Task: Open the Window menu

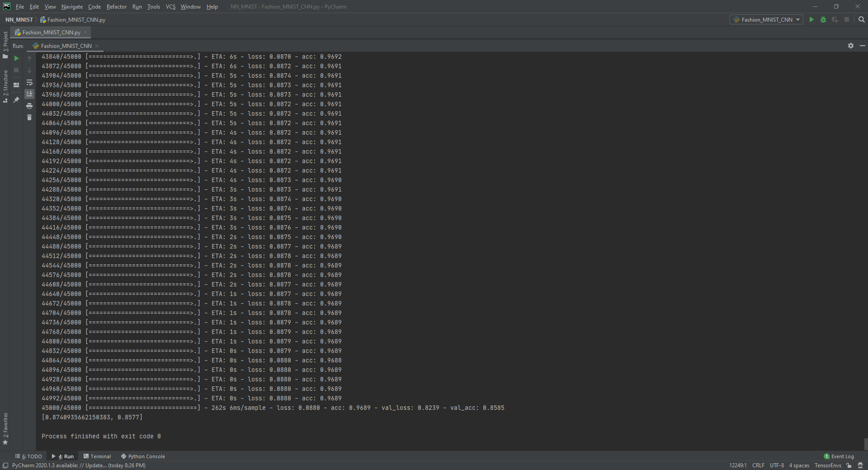Action: [x=191, y=7]
